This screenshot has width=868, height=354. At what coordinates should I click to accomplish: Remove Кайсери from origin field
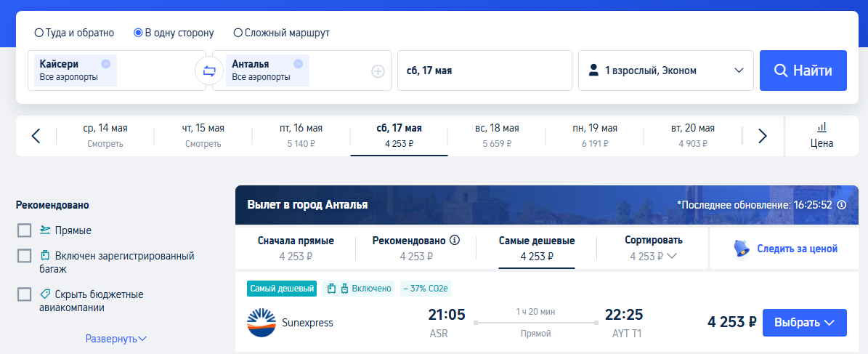point(106,64)
